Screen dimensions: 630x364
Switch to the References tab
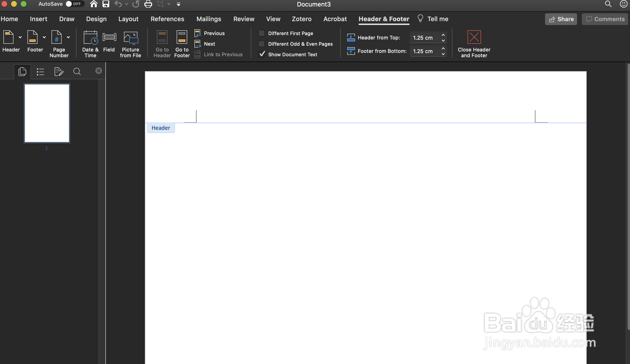coord(167,19)
